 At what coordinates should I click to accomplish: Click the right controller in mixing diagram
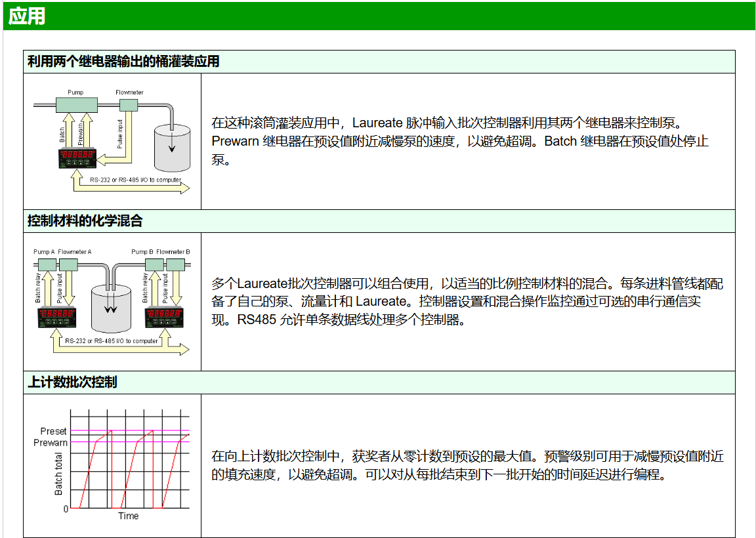pos(165,318)
